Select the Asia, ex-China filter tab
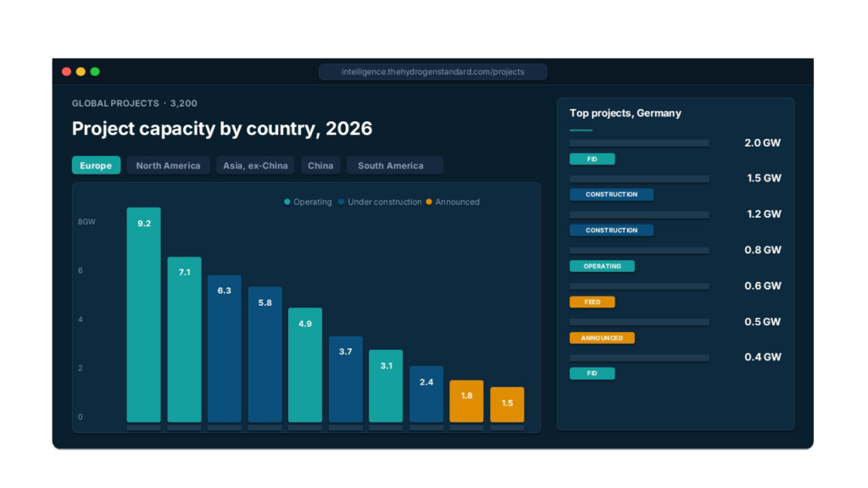 (255, 165)
